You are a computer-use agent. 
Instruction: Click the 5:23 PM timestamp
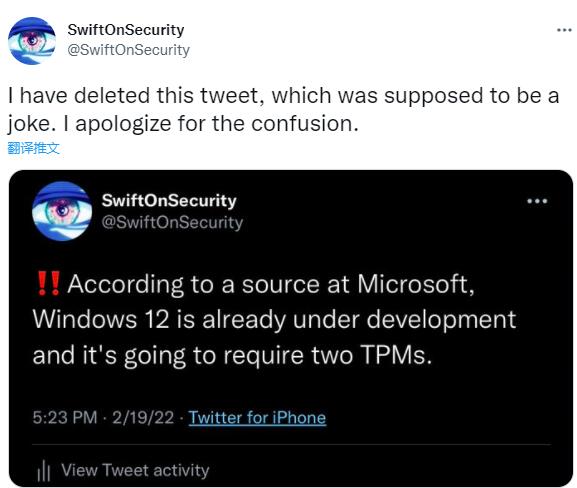click(65, 418)
